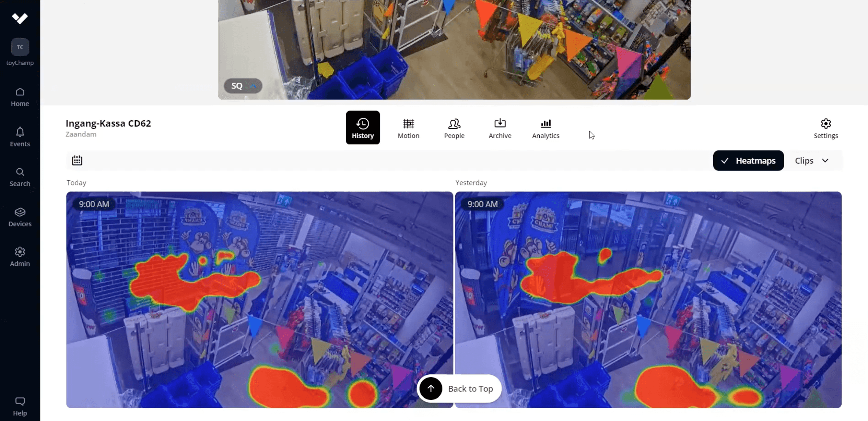The image size is (868, 421).
Task: Switch to the History tab
Action: click(x=363, y=127)
